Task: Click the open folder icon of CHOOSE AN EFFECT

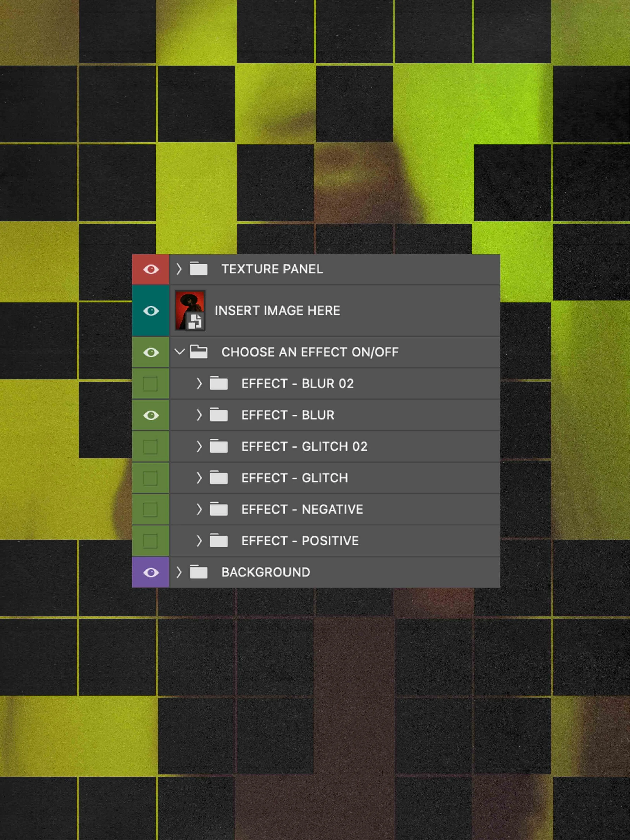Action: [199, 351]
